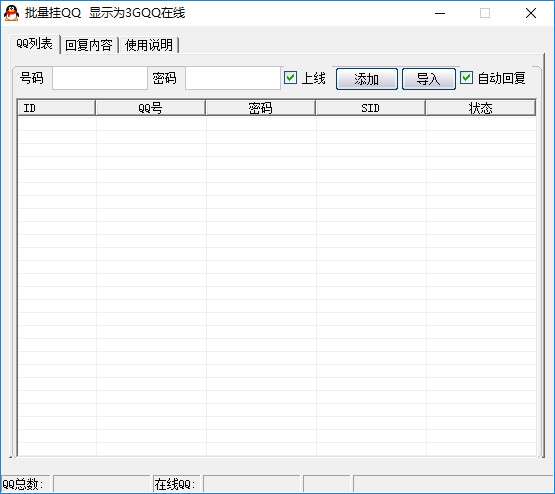Click the ID column header
The height and width of the screenshot is (494, 555).
pos(56,108)
